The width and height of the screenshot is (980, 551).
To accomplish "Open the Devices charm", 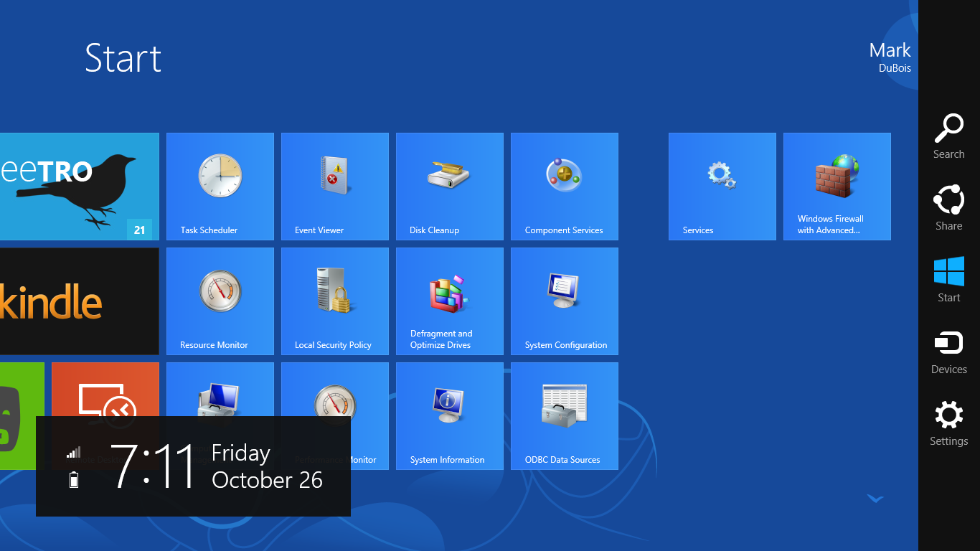I will 948,352.
